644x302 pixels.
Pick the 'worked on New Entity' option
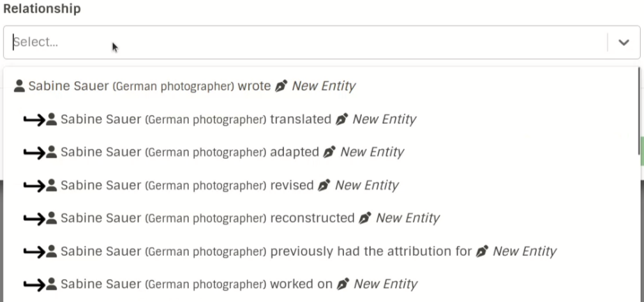[322, 284]
